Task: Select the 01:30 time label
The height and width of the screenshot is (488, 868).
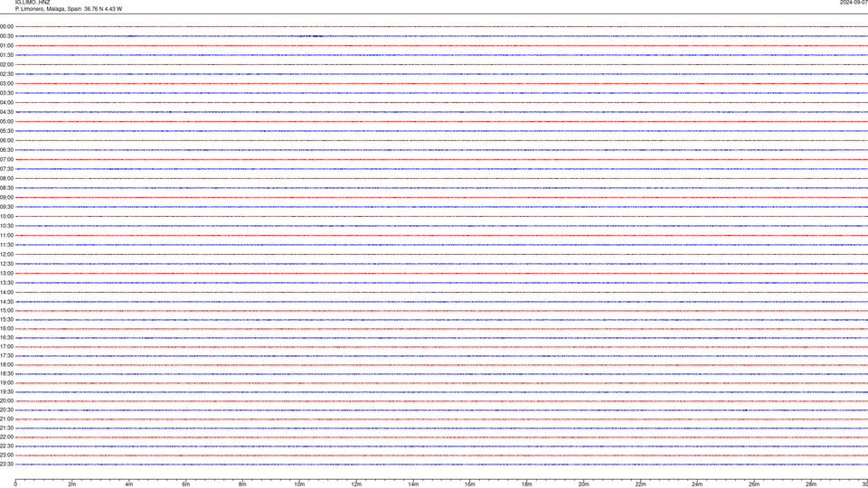Action: tap(6, 55)
